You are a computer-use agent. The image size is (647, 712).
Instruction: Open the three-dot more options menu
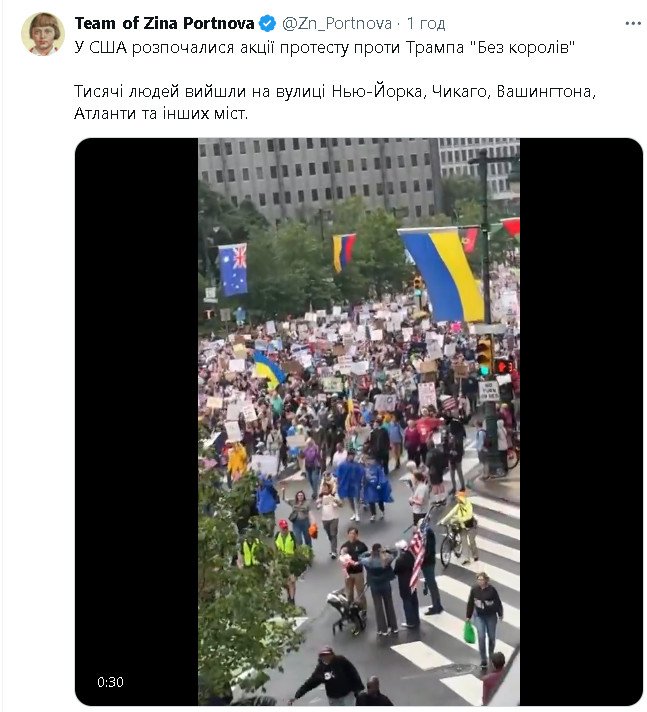[632, 24]
